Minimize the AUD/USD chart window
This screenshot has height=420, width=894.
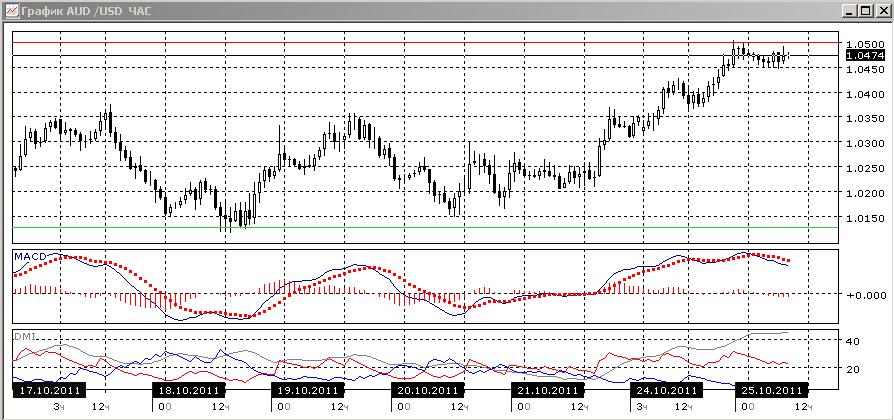coord(851,11)
